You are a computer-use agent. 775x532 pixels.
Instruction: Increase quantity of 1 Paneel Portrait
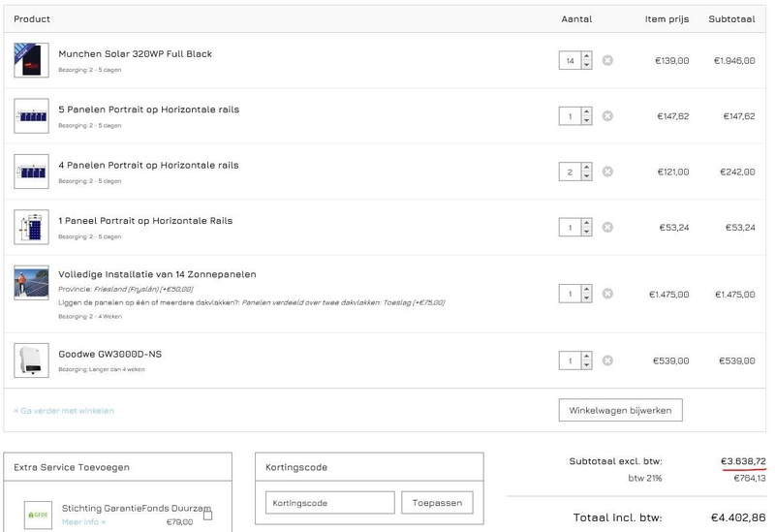tap(586, 223)
